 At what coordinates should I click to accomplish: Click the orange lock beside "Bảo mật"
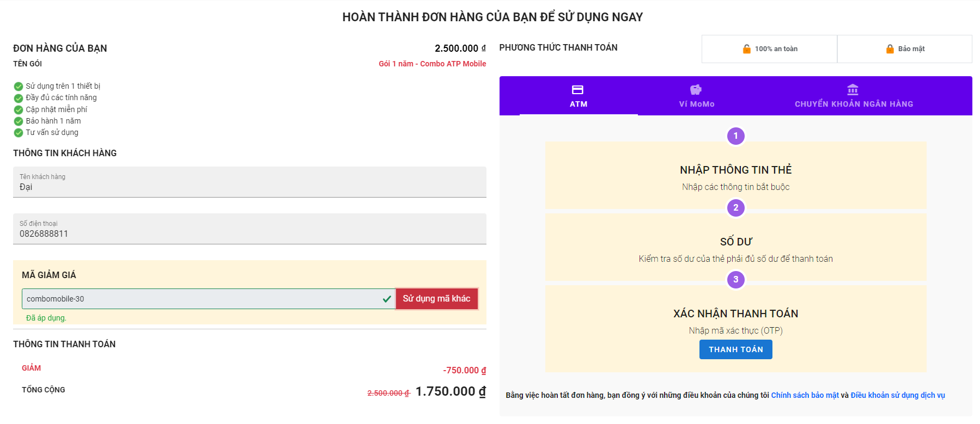point(890,48)
